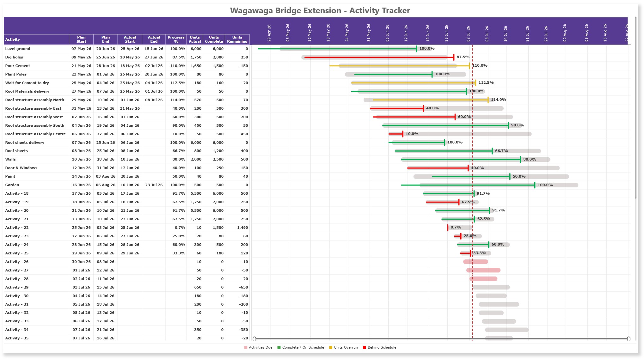Click the 15 Aug 26 date axis label

click(x=605, y=33)
